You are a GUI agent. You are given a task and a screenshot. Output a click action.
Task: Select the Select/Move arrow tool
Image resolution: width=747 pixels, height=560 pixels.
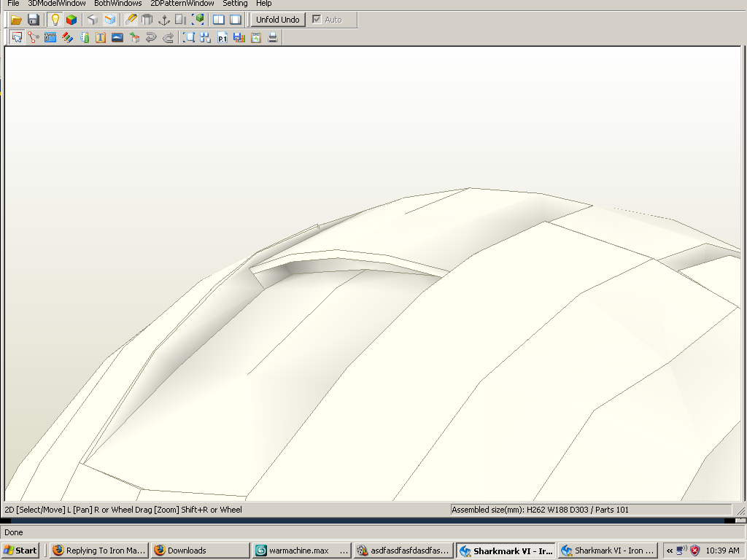[x=18, y=38]
